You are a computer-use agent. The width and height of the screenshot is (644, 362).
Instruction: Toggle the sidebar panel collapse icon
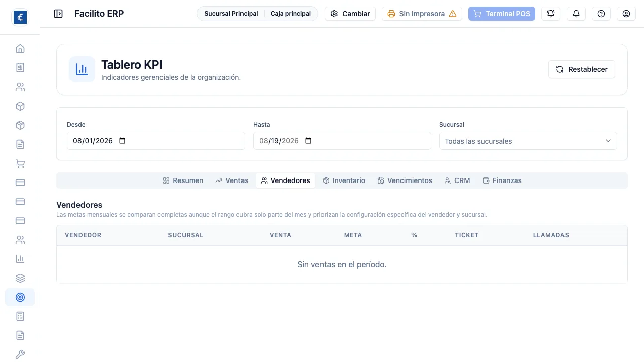click(58, 14)
